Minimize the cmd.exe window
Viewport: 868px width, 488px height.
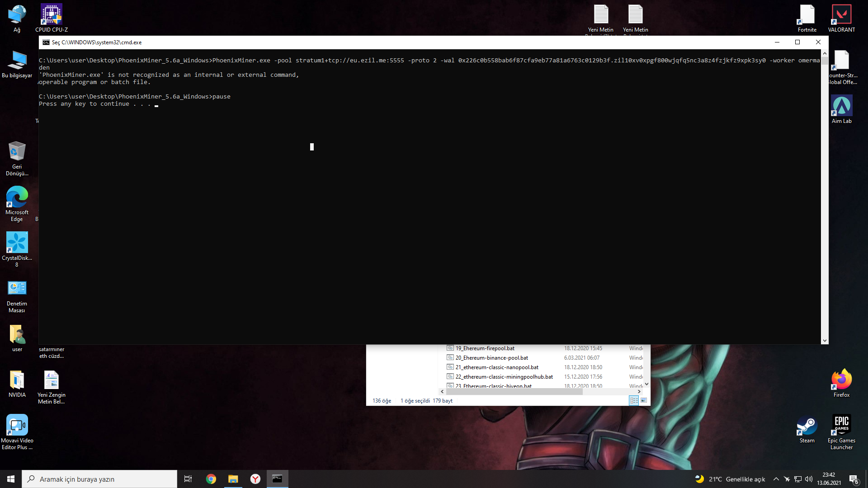tap(777, 42)
